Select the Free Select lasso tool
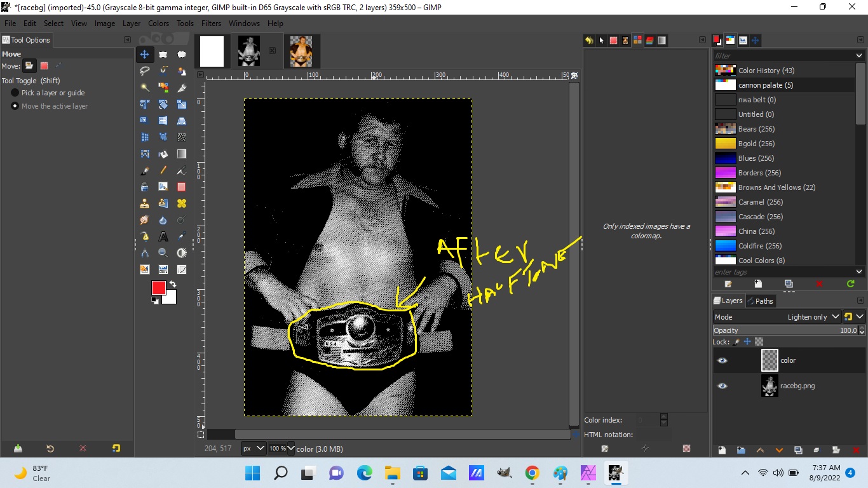The width and height of the screenshot is (868, 488). [145, 71]
